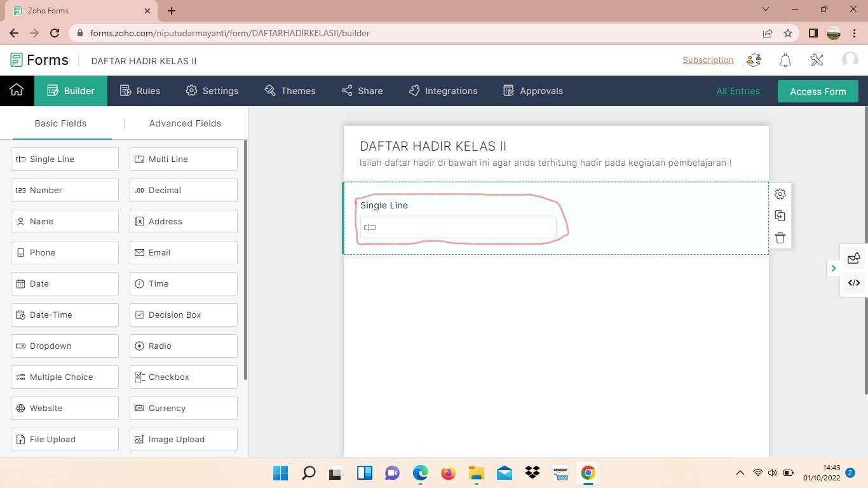
Task: Add a Date-Time field
Action: 65,315
